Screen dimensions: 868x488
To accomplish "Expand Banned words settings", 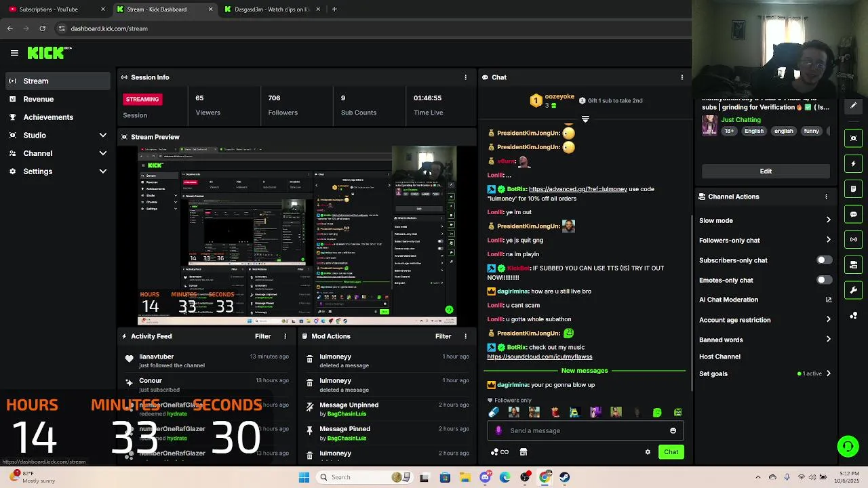I will (829, 340).
